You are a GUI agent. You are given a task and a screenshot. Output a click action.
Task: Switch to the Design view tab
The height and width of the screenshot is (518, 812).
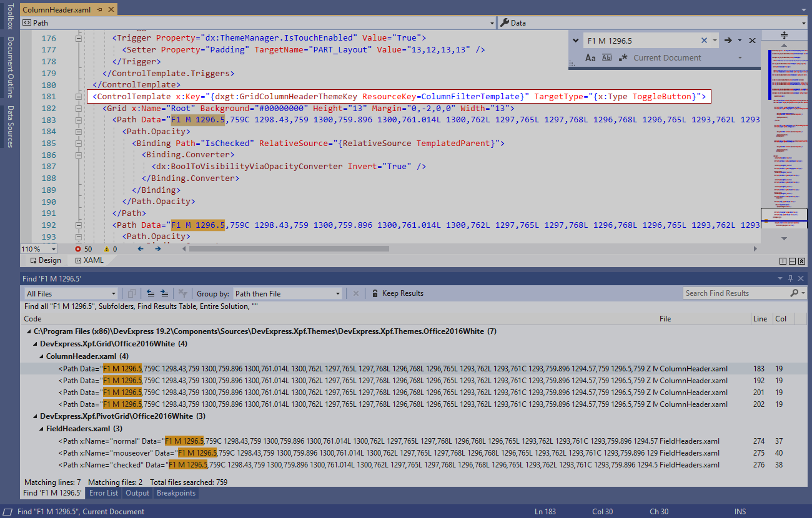pyautogui.click(x=46, y=260)
